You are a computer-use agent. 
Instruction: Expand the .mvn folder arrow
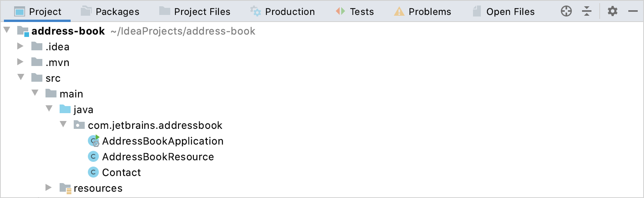point(20,62)
